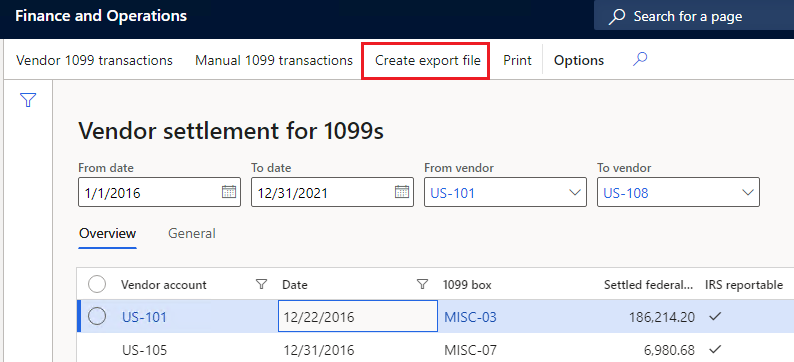Click the Date column header
794x362 pixels.
pos(295,285)
